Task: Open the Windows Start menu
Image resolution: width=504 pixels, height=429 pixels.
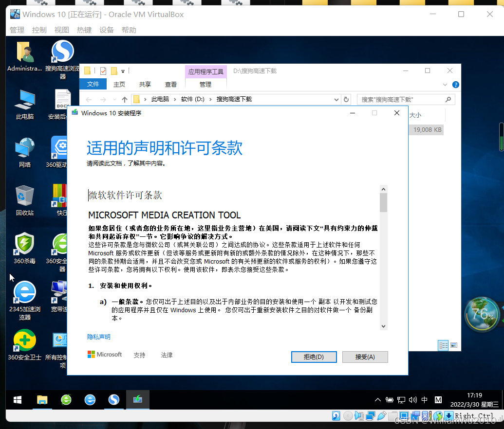Action: [18, 400]
